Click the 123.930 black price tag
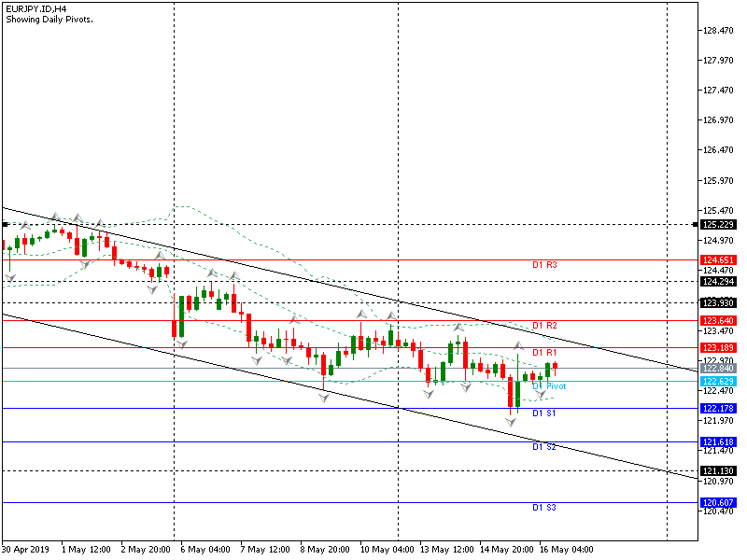 [x=718, y=302]
